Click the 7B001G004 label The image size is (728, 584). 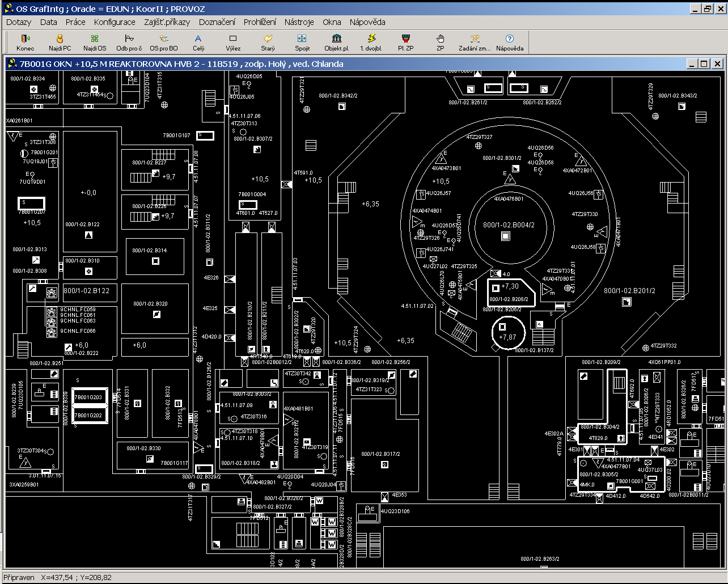pos(252,194)
